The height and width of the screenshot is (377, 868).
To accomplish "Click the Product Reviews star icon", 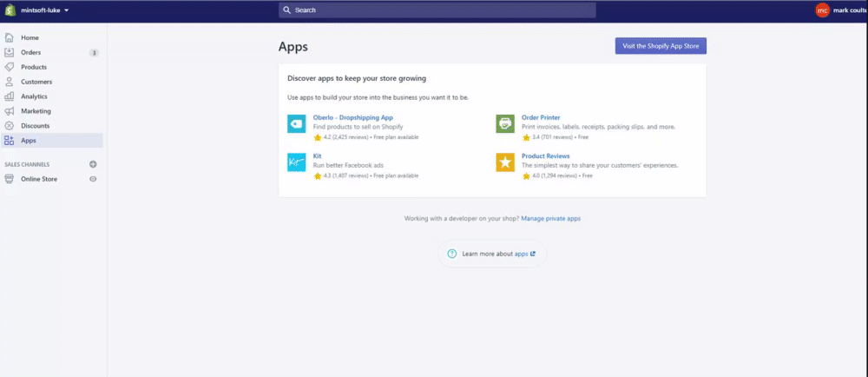I will [505, 162].
